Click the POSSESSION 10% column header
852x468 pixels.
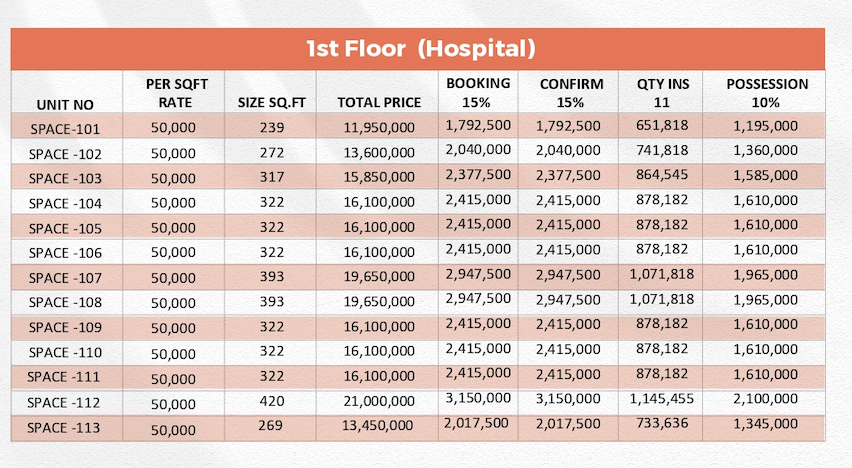point(767,93)
